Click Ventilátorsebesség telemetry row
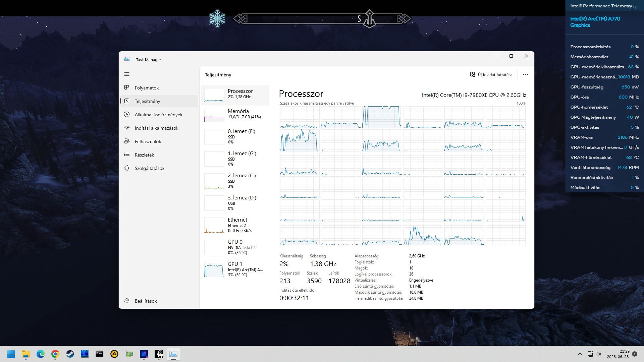644x362 pixels. tap(604, 168)
